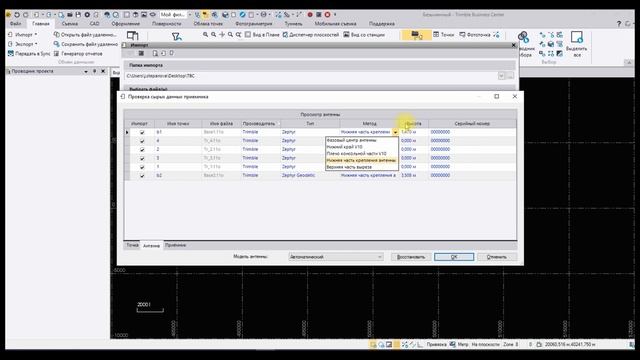The width and height of the screenshot is (640, 360).
Task: Click the highlighted yellow folder-search icon
Action: (416, 35)
